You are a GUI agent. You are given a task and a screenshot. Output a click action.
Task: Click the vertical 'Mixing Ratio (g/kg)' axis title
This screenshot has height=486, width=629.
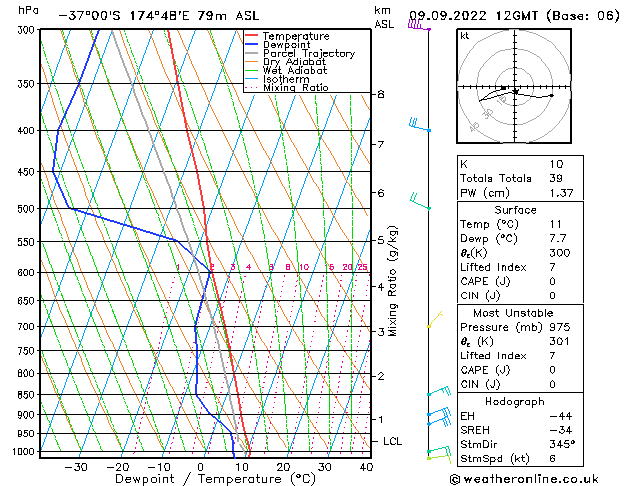coord(392,281)
